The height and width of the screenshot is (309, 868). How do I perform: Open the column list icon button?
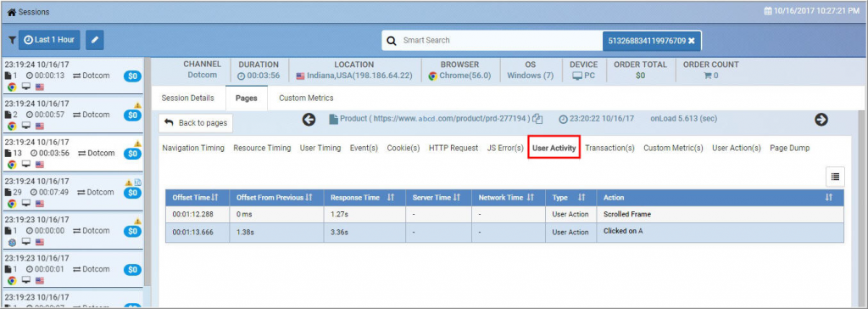[835, 177]
